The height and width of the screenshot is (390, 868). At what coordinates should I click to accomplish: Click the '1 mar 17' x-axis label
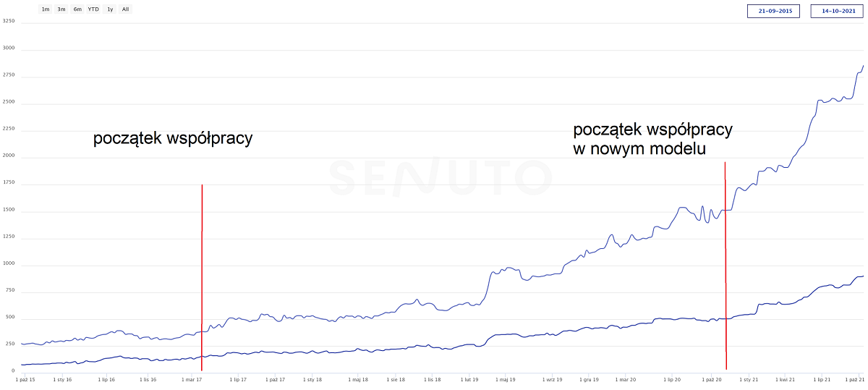click(x=192, y=378)
